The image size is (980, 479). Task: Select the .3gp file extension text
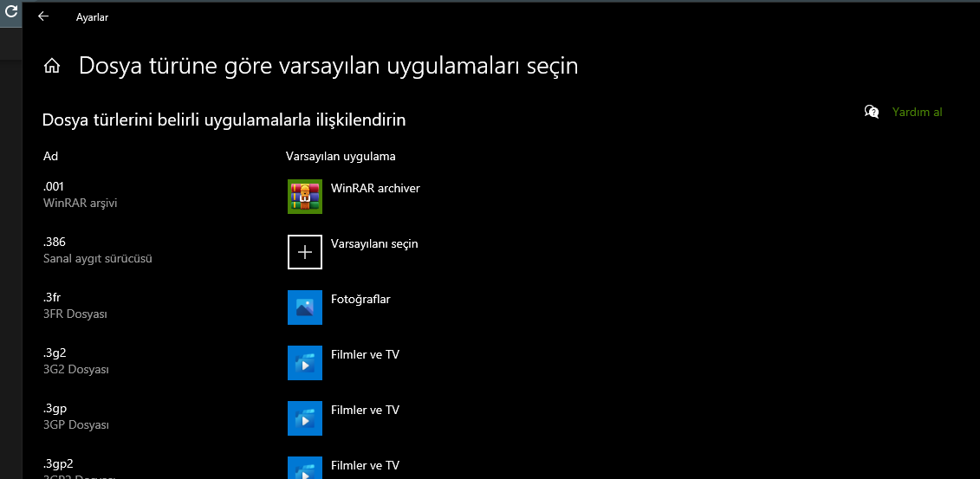click(55, 409)
